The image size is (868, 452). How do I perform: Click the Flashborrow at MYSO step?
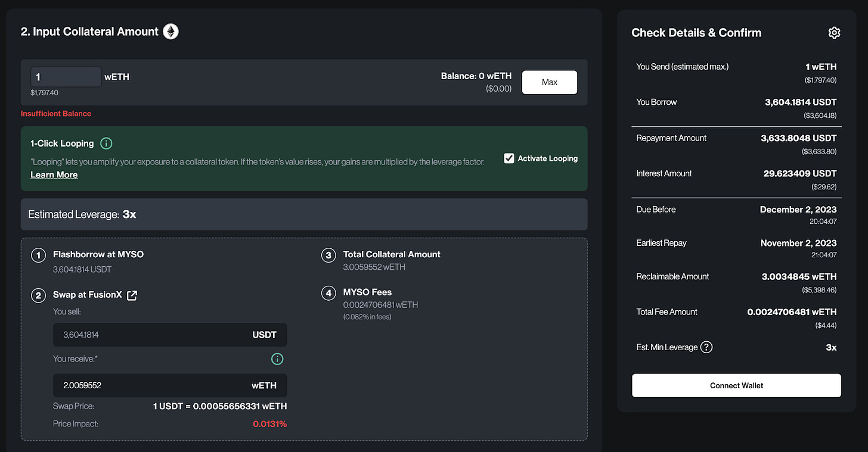click(x=98, y=254)
